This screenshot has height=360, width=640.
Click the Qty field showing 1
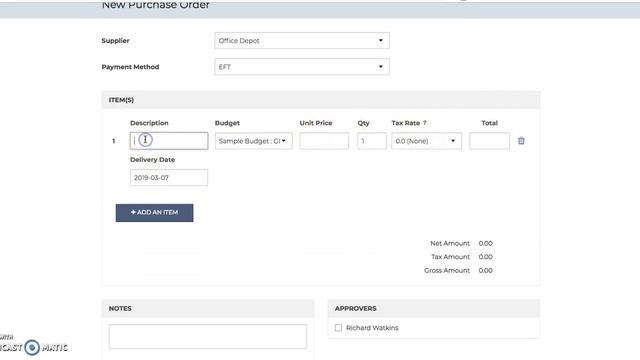[371, 141]
